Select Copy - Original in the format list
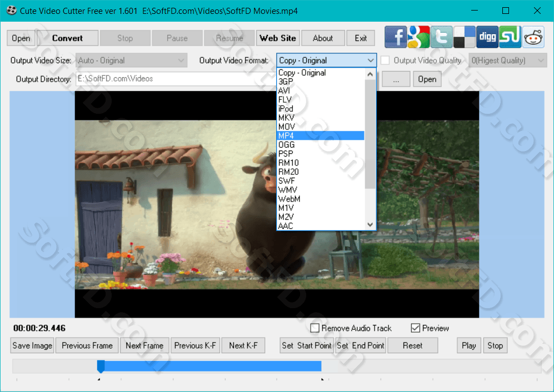Viewport: 554px width, 392px height. pyautogui.click(x=321, y=72)
